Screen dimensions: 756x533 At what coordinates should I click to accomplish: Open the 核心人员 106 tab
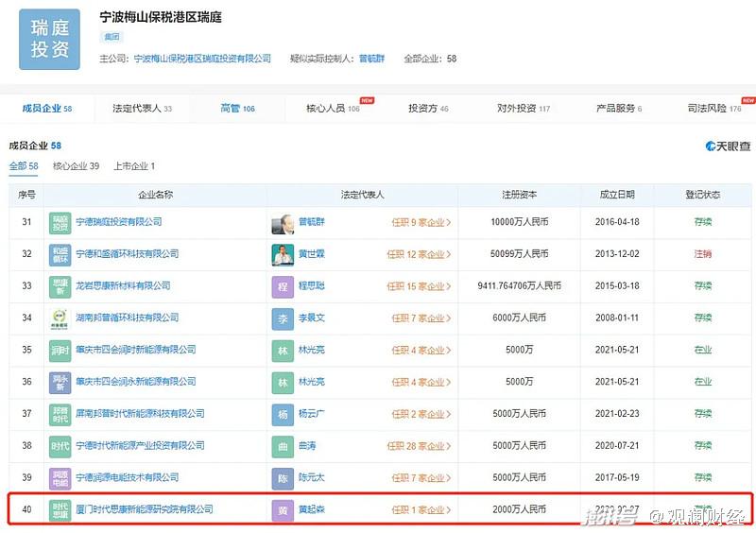pyautogui.click(x=334, y=109)
